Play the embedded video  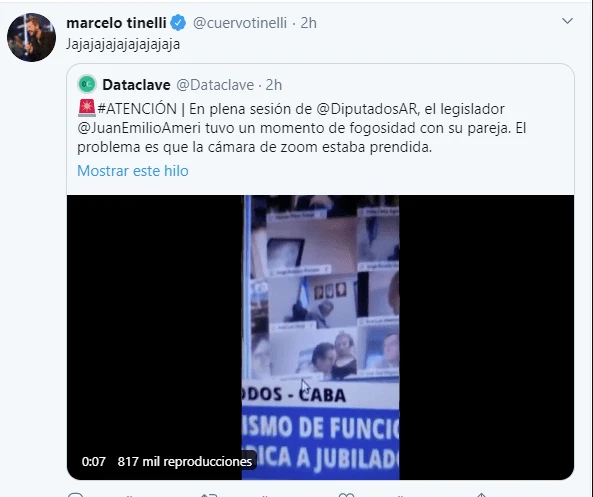[320, 337]
